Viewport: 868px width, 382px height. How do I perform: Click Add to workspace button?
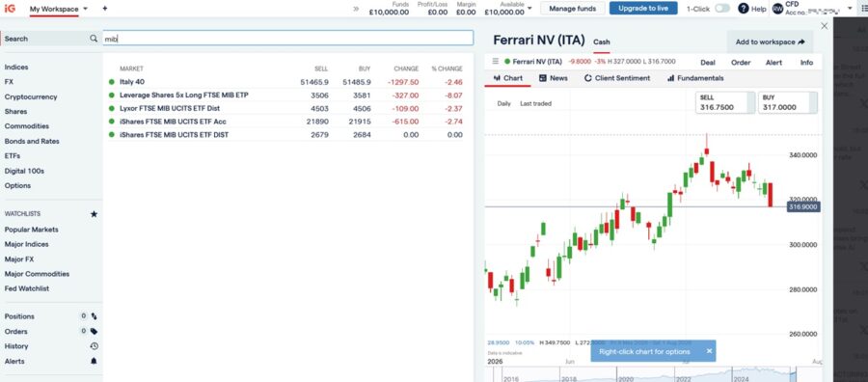point(770,42)
